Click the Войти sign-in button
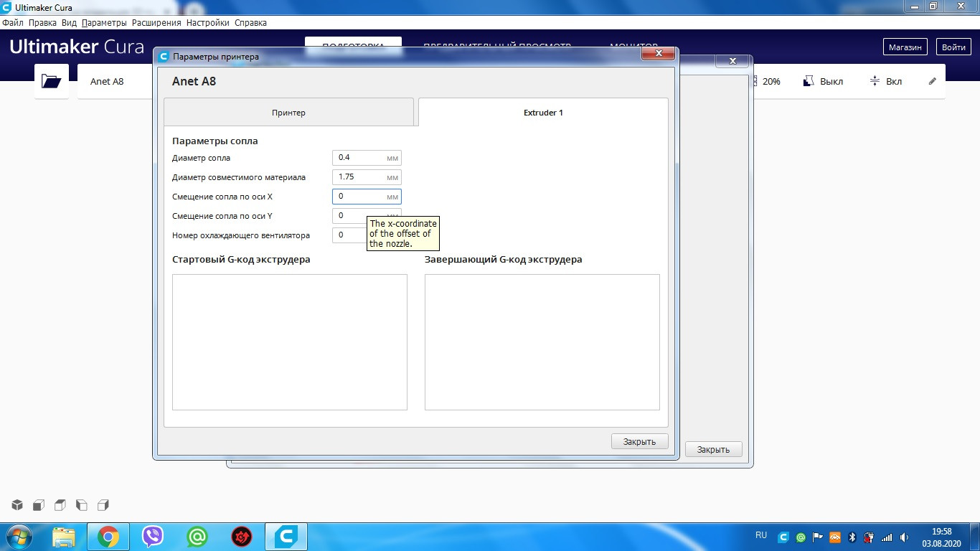Image resolution: width=980 pixels, height=551 pixels. click(x=953, y=47)
